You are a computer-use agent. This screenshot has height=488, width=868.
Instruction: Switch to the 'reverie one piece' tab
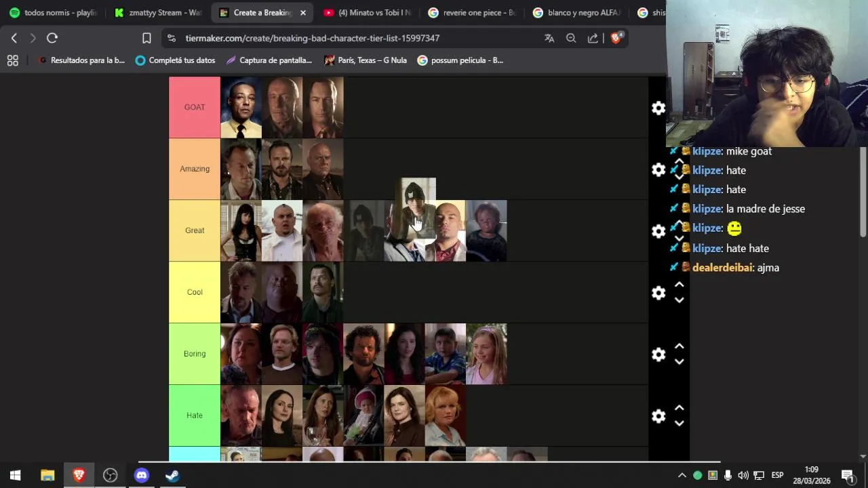coord(471,13)
